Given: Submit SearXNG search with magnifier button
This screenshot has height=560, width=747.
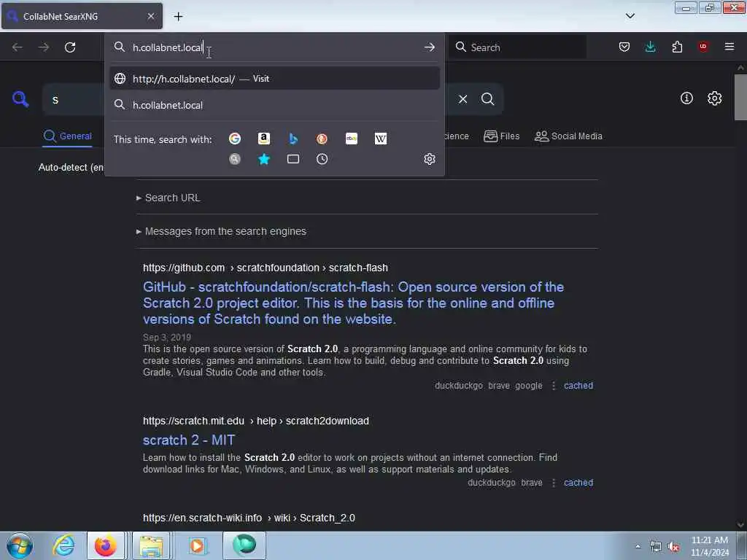Looking at the screenshot, I should 488,99.
